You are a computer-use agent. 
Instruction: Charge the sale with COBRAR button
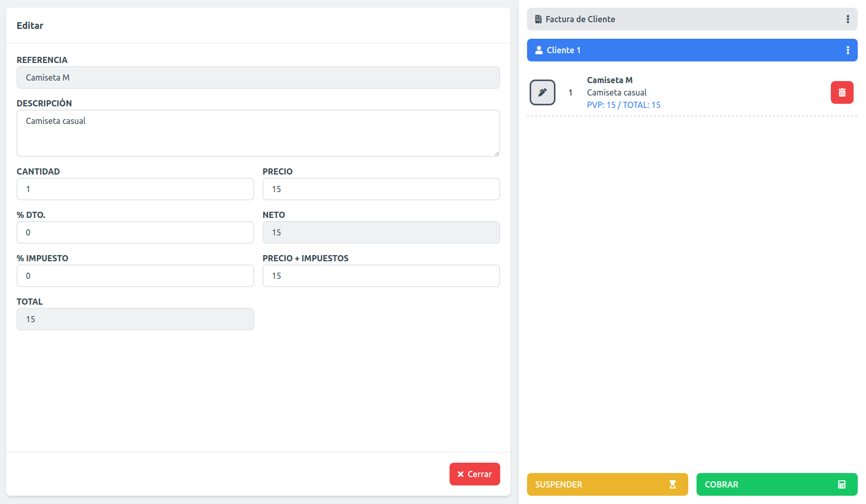click(x=777, y=484)
